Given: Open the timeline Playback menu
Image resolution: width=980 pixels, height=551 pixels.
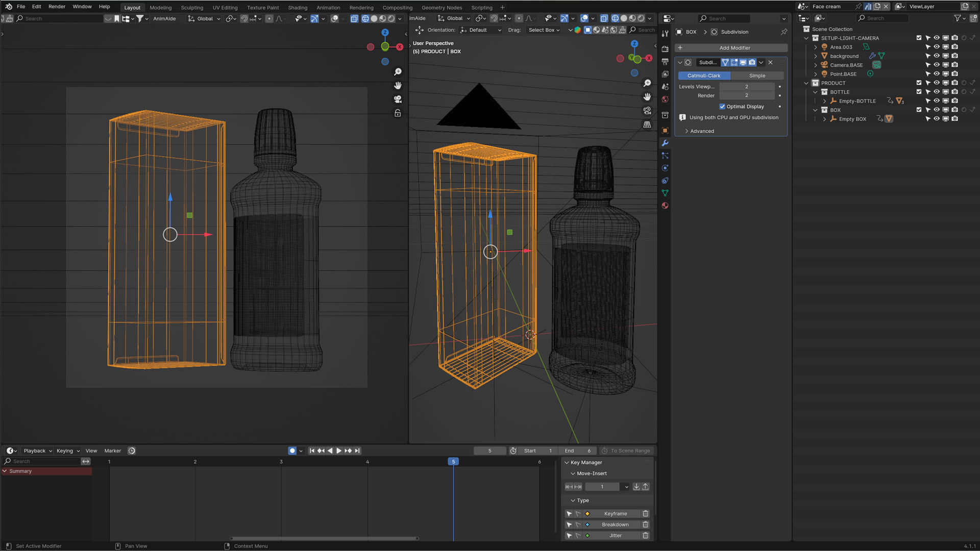Looking at the screenshot, I should point(37,450).
